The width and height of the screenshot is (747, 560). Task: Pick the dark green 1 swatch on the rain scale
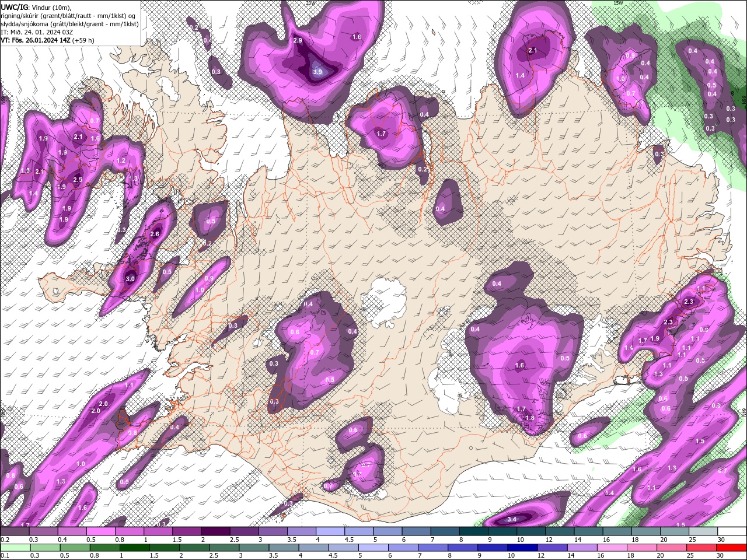tap(134, 548)
